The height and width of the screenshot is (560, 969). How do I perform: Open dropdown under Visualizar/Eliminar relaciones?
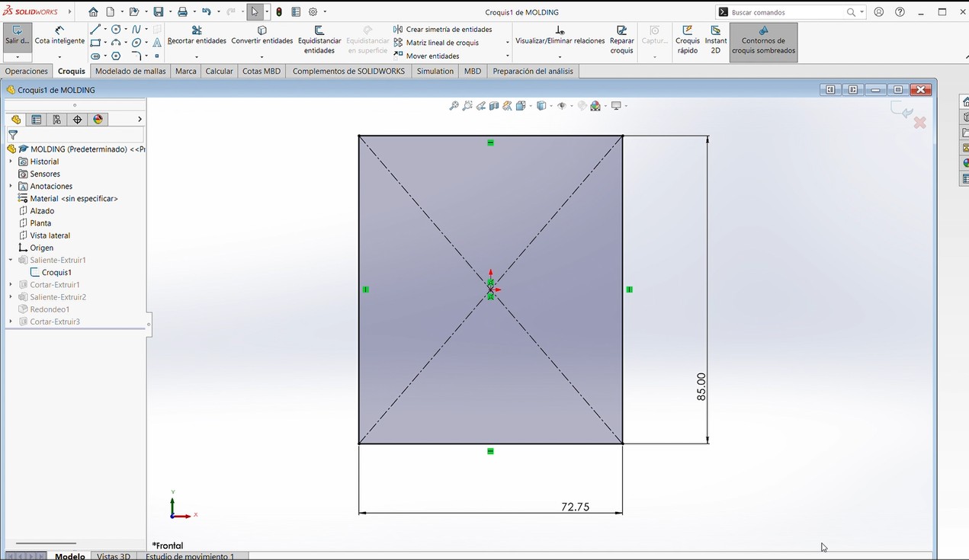pyautogui.click(x=560, y=57)
